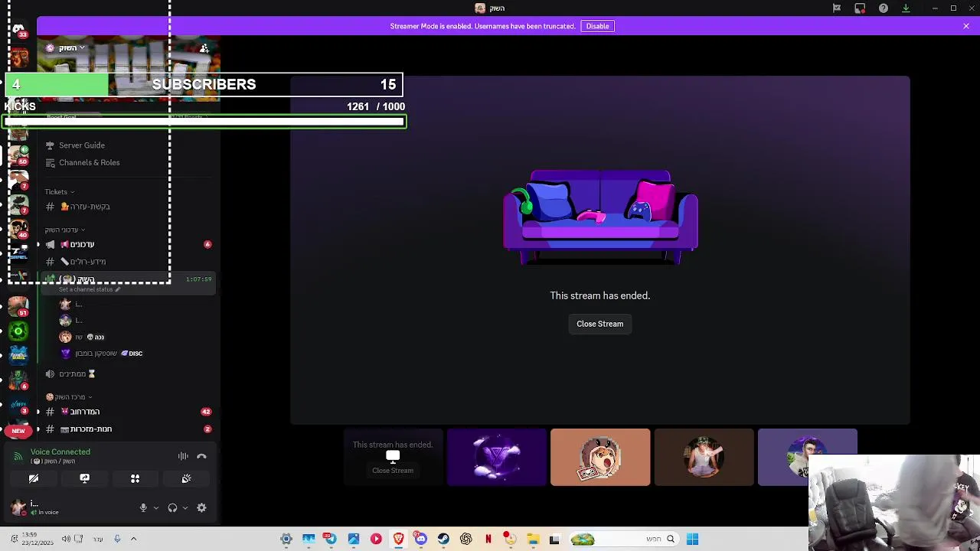The height and width of the screenshot is (551, 980).
Task: Start sharing your screen
Action: coord(84,478)
